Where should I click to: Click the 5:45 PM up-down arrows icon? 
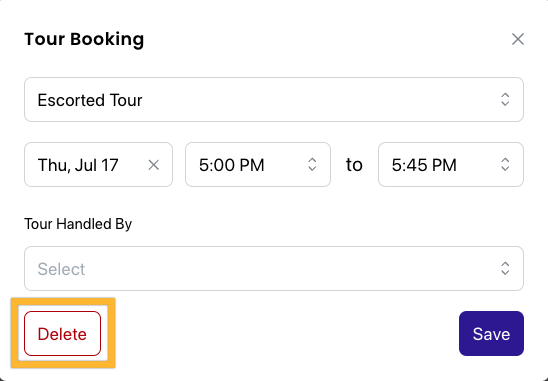tap(505, 165)
